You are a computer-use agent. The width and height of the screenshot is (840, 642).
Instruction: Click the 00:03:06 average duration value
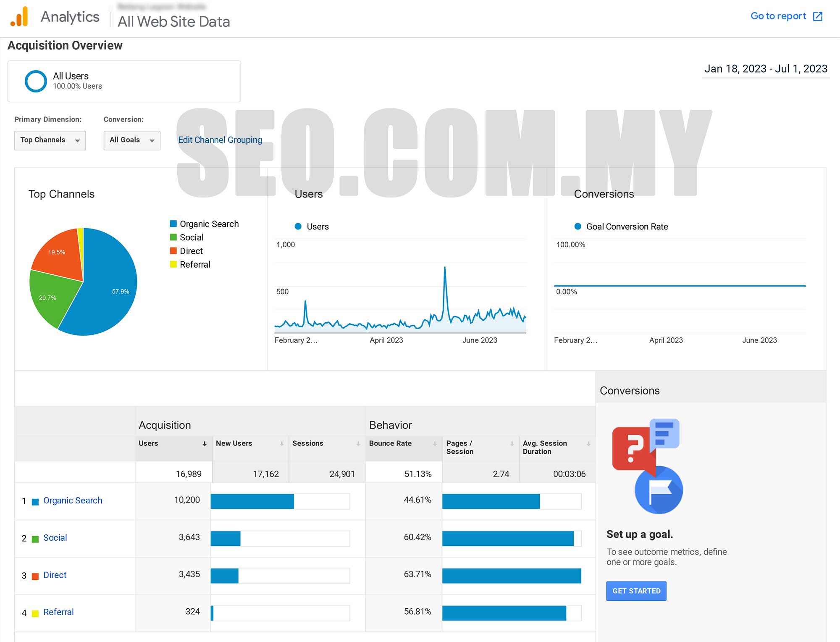569,474
